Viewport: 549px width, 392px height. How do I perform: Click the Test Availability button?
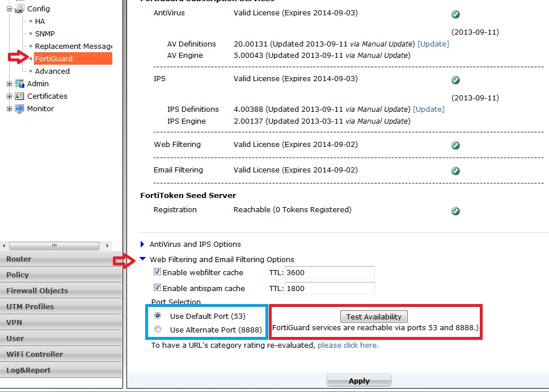coord(374,317)
